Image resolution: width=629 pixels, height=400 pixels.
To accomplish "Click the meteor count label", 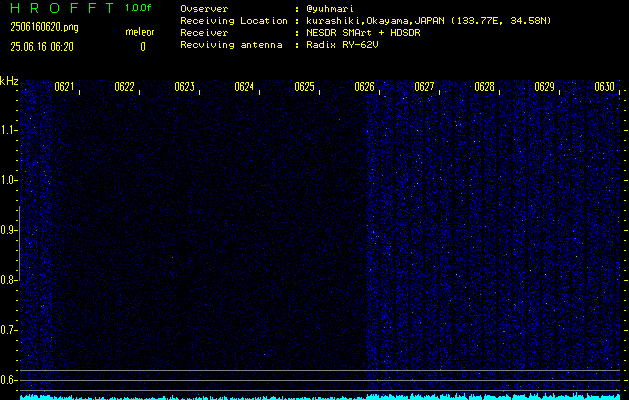I will (x=140, y=32).
